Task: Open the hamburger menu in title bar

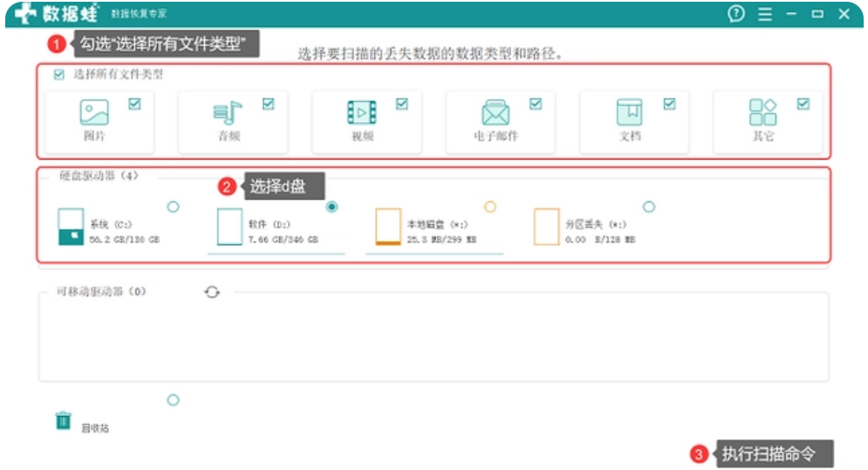Action: point(765,14)
